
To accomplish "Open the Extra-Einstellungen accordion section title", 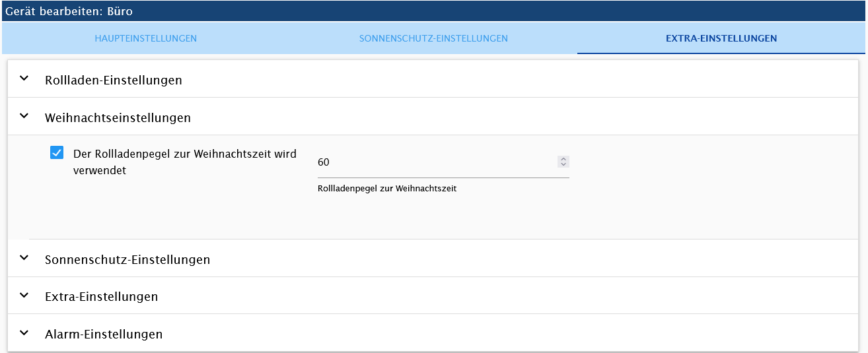I will click(102, 297).
